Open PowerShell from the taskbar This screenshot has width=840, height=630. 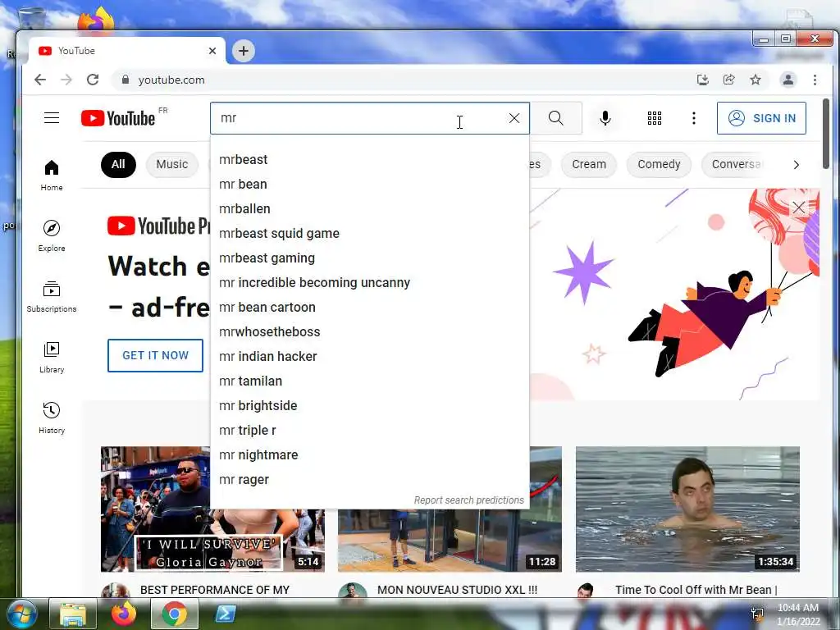point(226,614)
